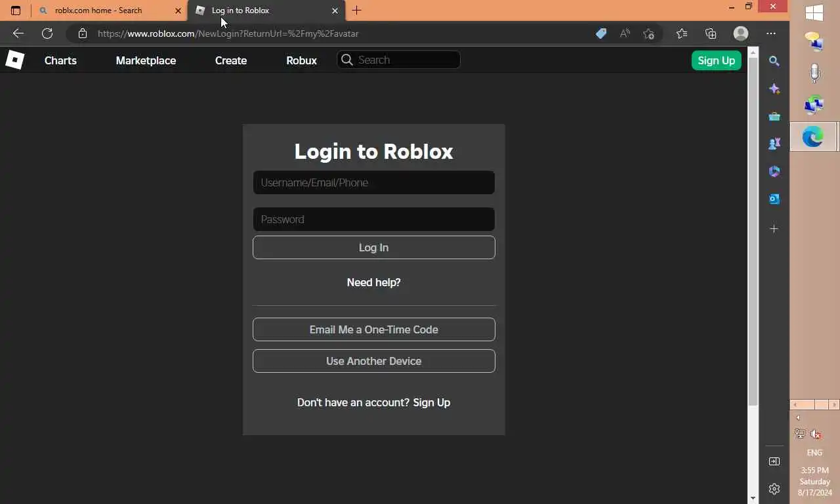Screen dimensions: 840x504
Task: Click the Roblox logo in the site header
Action: [14, 60]
